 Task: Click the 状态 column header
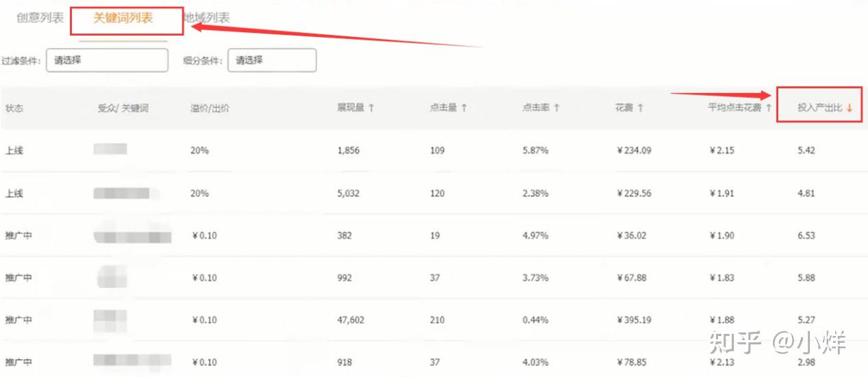14,108
